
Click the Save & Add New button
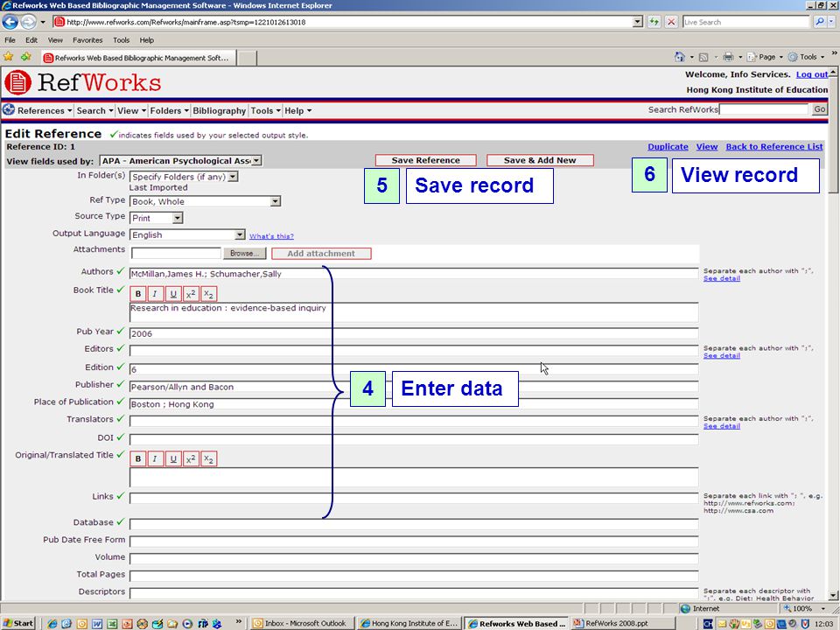(540, 160)
